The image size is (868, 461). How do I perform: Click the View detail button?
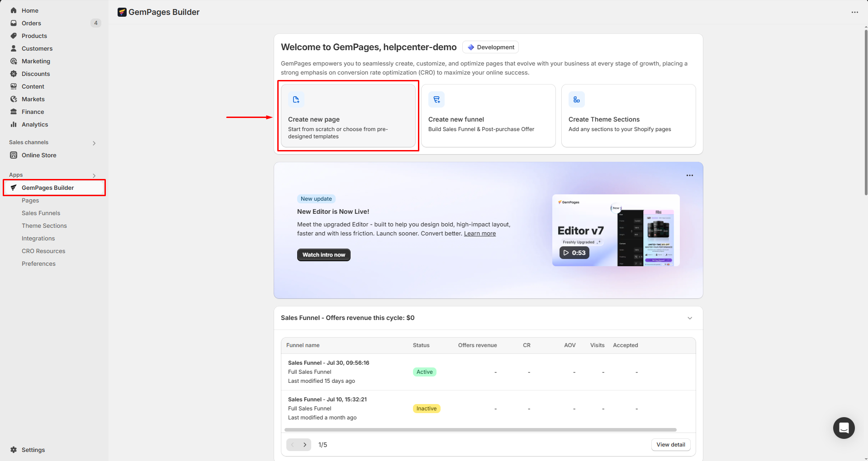(x=670, y=445)
